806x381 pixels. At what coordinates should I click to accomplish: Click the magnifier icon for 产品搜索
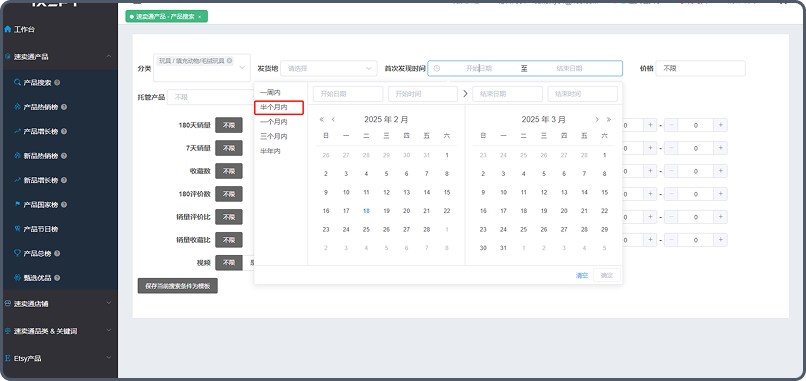tap(17, 82)
